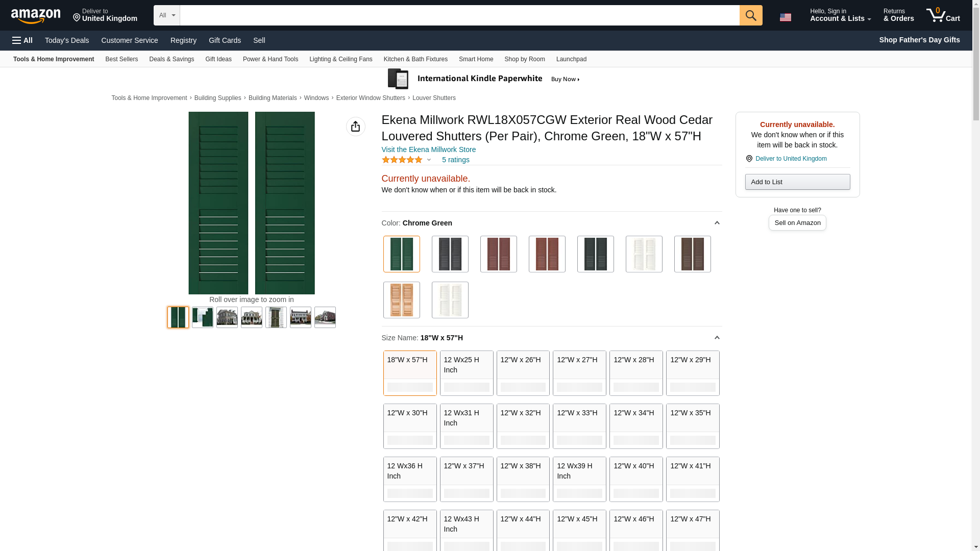Collapse the Color section chevron
The height and width of the screenshot is (551, 980).
click(717, 223)
